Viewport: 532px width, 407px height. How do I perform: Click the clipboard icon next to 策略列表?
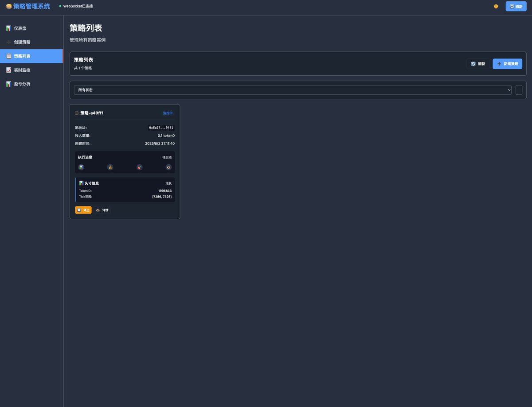[8, 56]
